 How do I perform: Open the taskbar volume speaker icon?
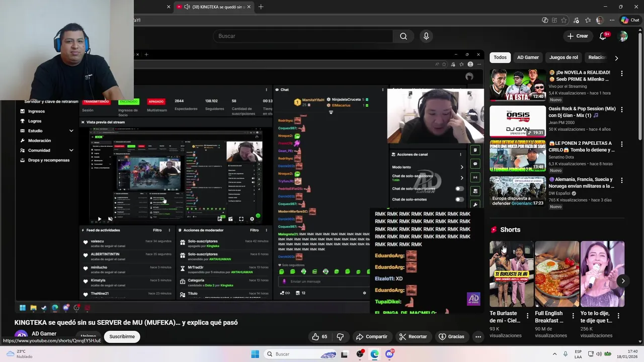(600, 354)
